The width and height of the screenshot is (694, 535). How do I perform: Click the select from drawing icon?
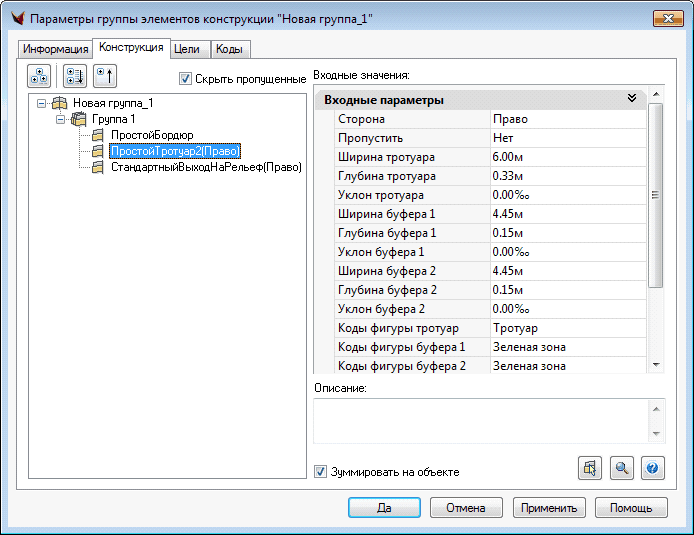(x=590, y=468)
